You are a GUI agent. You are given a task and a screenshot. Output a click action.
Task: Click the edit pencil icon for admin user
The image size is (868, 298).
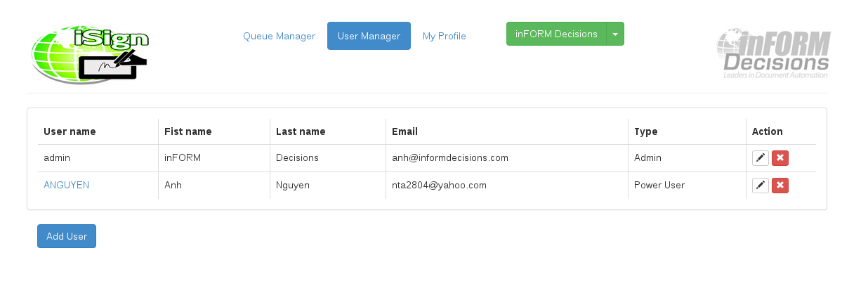click(760, 158)
